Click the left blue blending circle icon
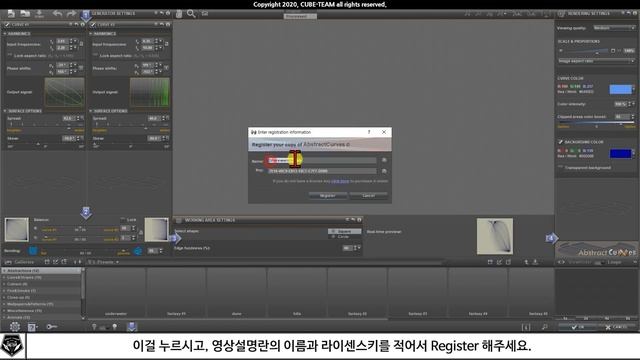The image size is (640, 360). 33,251
